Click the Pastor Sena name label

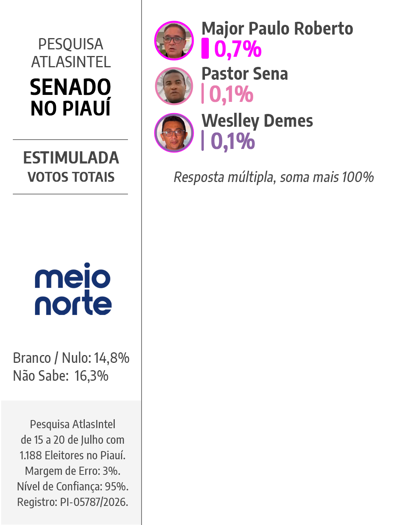(245, 73)
